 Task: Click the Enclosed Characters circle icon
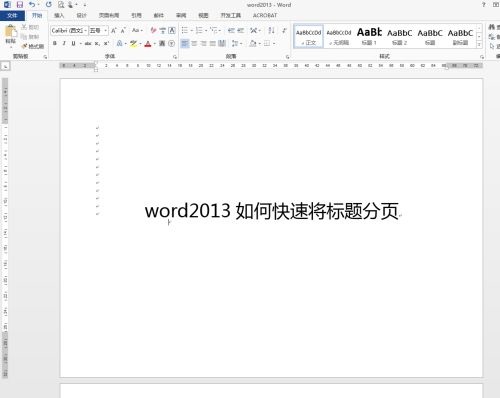point(171,43)
